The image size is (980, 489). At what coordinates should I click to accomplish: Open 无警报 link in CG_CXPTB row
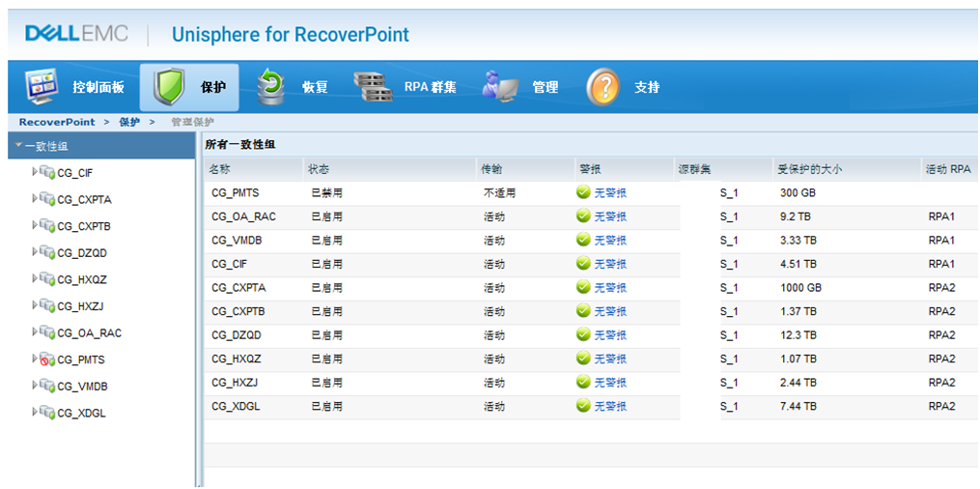[610, 311]
